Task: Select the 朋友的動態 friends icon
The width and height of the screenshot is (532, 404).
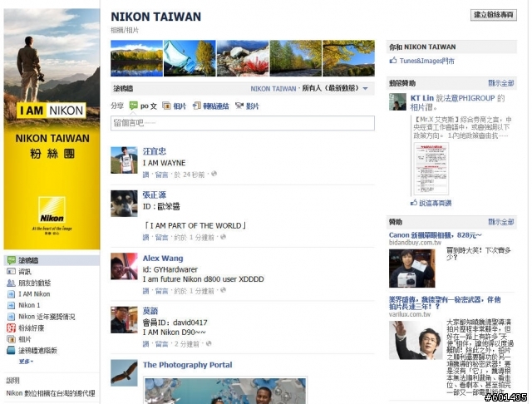Action: coord(11,283)
